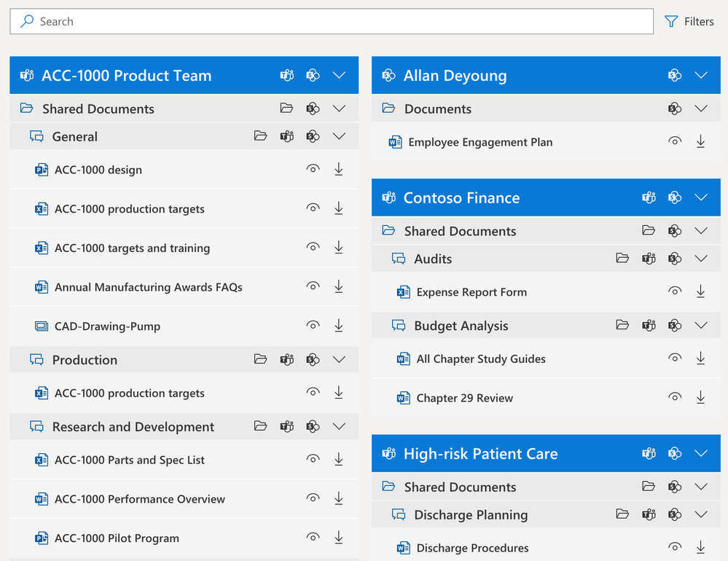728x561 pixels.
Task: Select ACC-1000 Product Team header title
Action: 126,75
